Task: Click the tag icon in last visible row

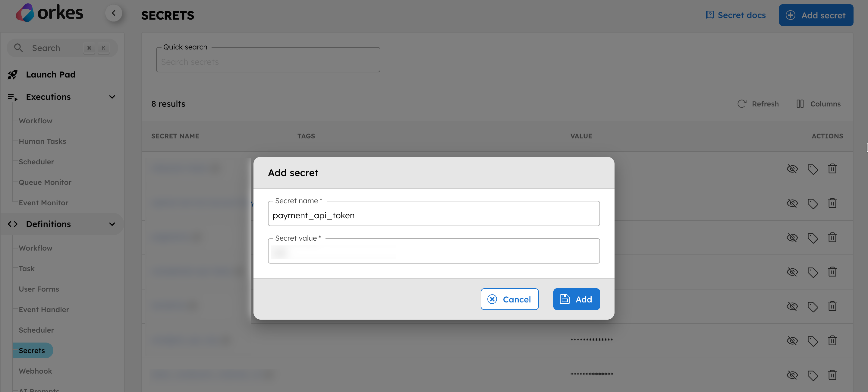Action: point(813,375)
